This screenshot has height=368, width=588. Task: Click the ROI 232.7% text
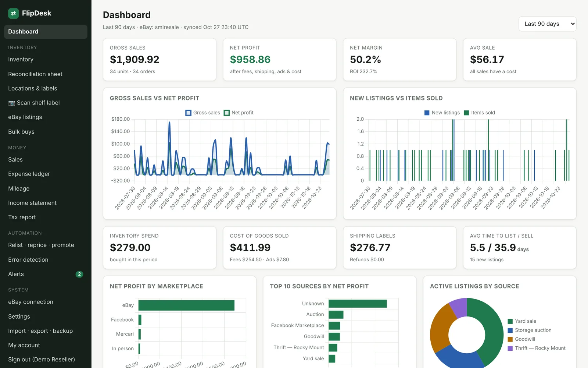click(363, 72)
